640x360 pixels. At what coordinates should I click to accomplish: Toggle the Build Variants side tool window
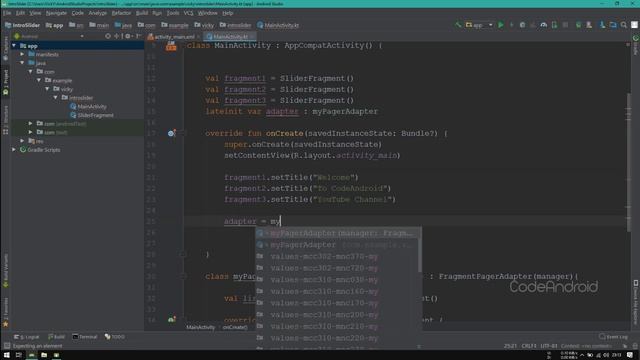coord(5,270)
